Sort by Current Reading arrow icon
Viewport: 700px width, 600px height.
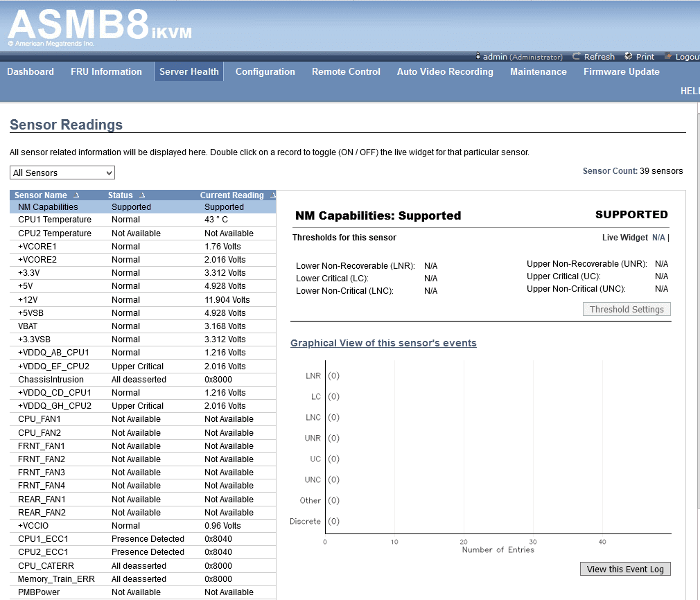273,195
